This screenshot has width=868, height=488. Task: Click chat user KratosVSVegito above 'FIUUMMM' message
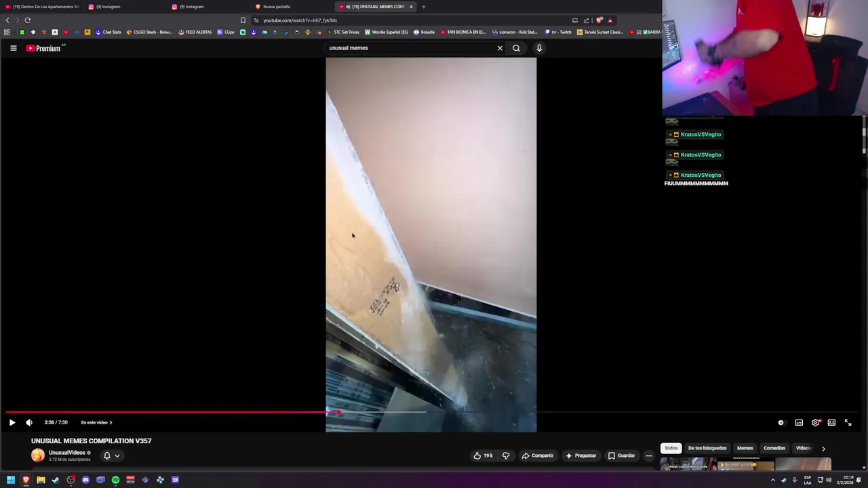click(701, 175)
